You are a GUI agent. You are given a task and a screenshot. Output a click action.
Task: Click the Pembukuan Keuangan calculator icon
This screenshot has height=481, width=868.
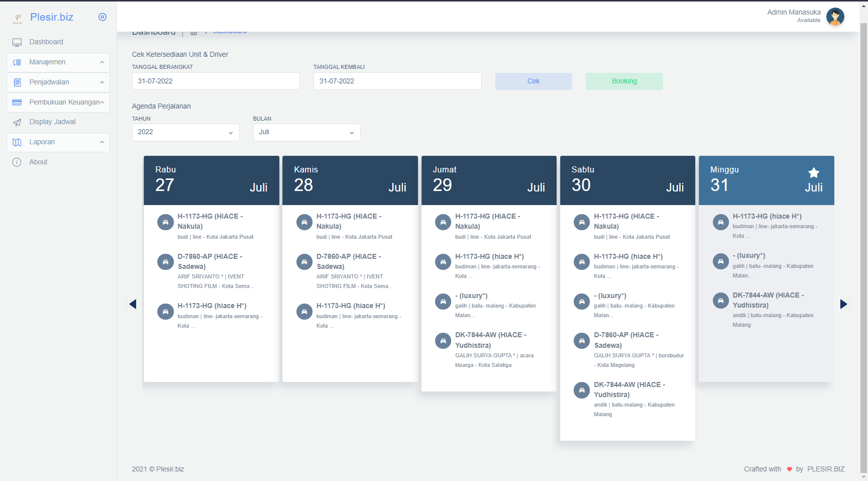tap(17, 102)
